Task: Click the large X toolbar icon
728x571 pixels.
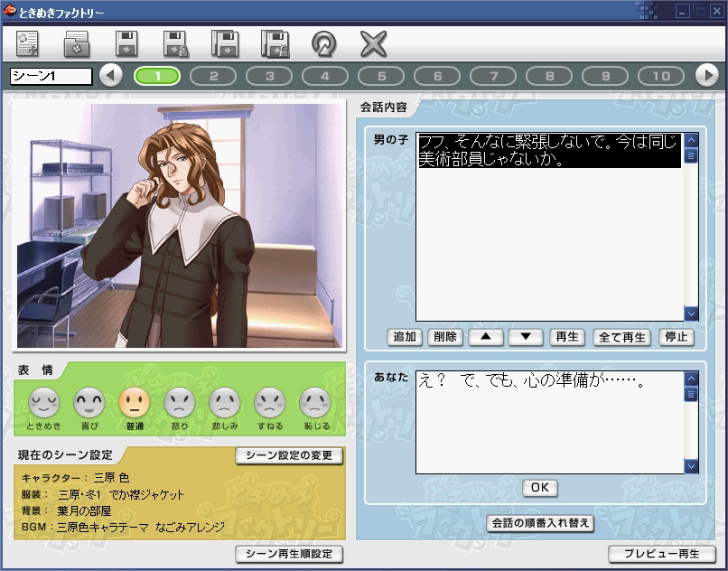Action: point(373,44)
